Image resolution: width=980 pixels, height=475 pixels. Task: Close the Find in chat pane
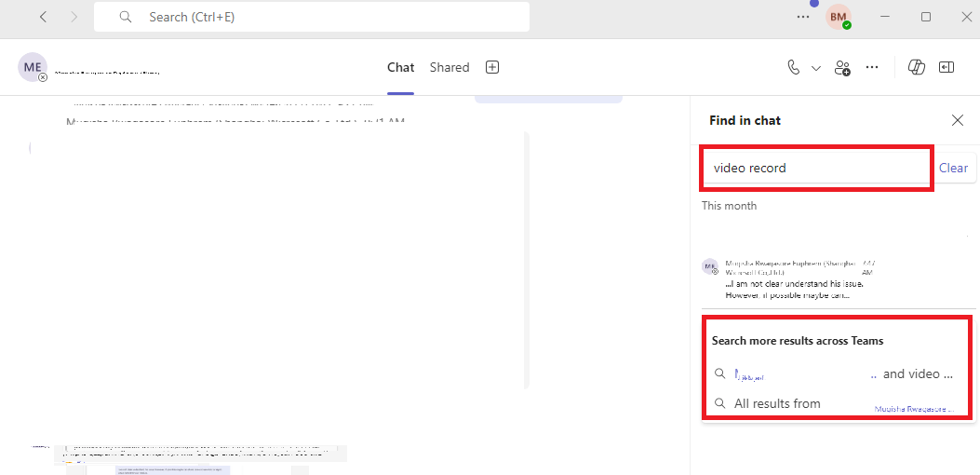click(x=957, y=120)
